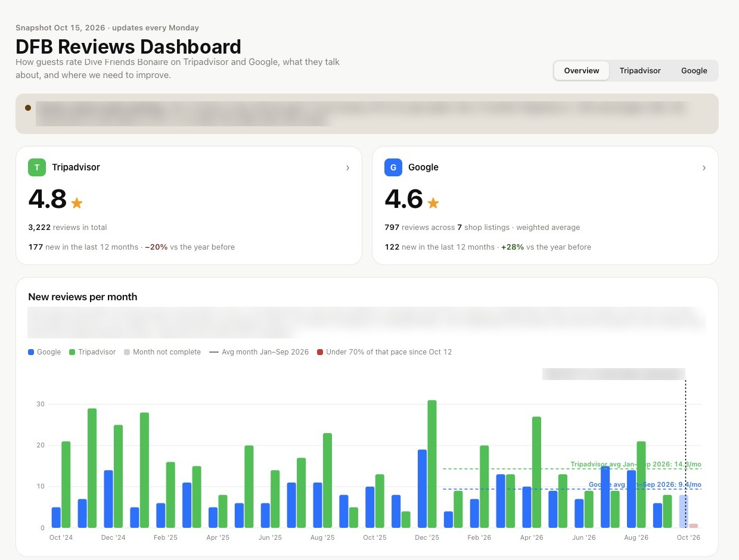Click the DFB Reviews Dashboard heading
Viewport: 739px width, 560px height.
pos(128,46)
